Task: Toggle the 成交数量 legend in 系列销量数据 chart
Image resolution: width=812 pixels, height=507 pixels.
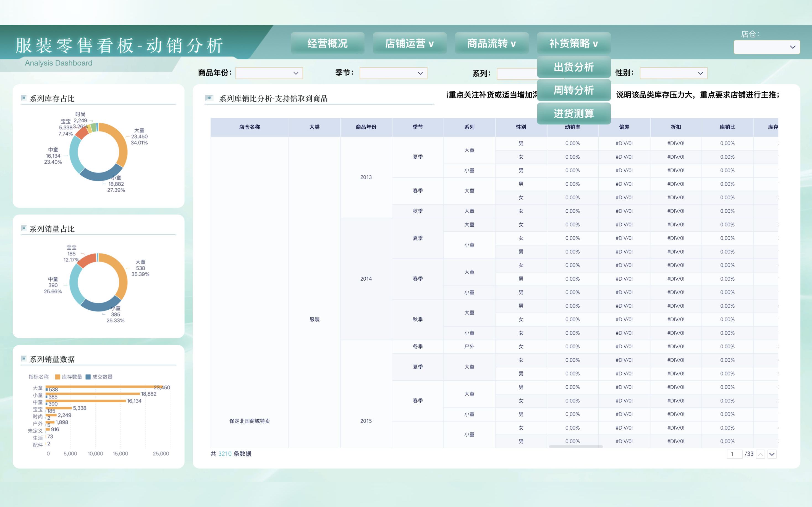Action: point(99,377)
